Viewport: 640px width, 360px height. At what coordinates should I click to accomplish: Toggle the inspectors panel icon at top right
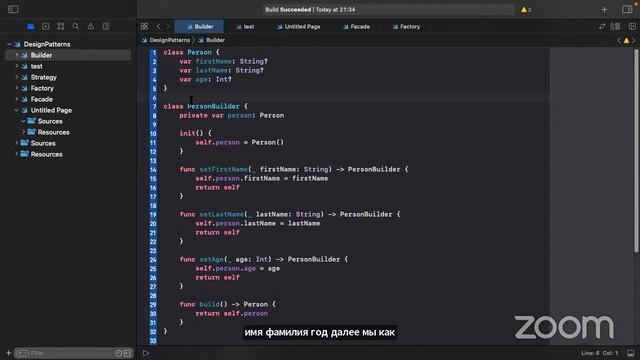(627, 9)
